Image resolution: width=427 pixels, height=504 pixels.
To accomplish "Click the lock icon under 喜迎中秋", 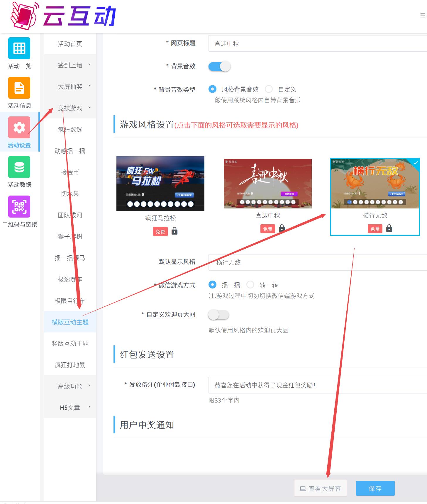I will (x=282, y=228).
